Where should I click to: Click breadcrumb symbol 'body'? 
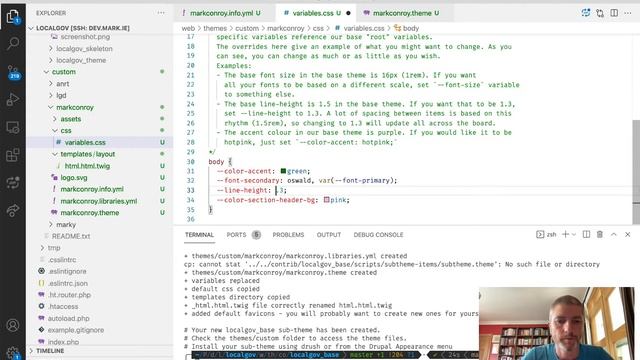click(411, 28)
